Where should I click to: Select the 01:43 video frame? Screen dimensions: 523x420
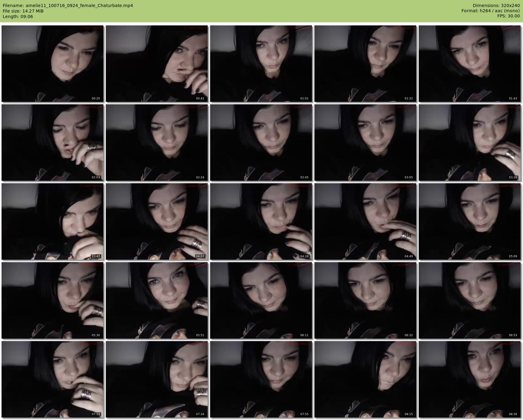pos(469,64)
